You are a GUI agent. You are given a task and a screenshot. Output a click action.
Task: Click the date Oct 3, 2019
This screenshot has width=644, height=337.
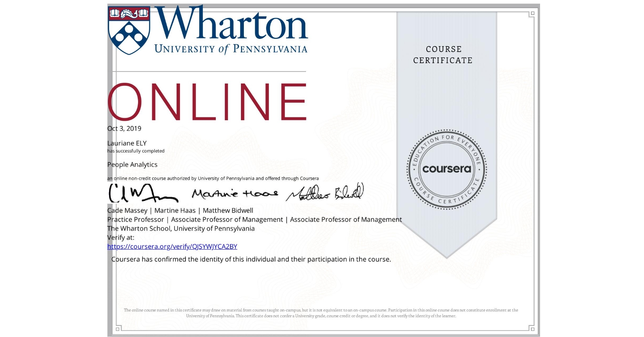click(124, 129)
